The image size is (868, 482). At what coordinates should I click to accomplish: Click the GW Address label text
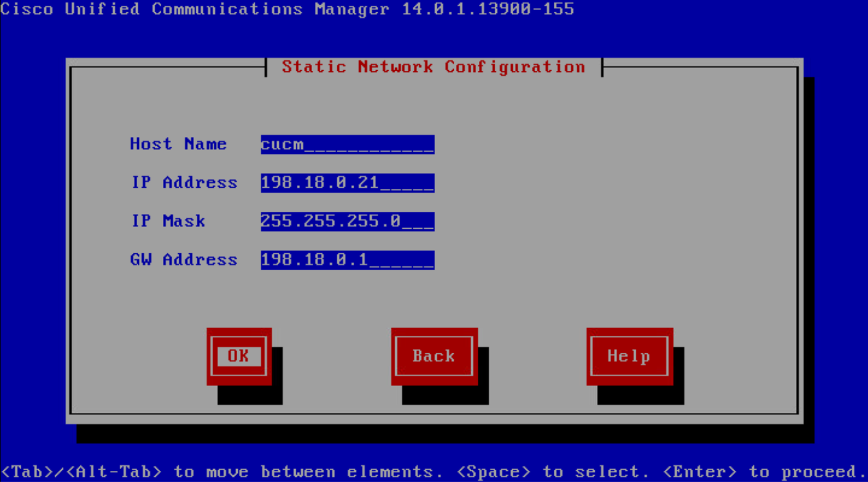(183, 260)
